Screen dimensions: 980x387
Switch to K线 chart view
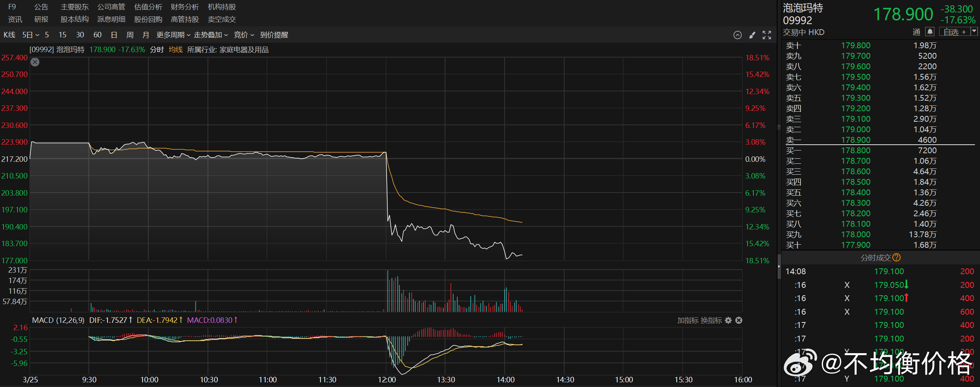coord(9,35)
